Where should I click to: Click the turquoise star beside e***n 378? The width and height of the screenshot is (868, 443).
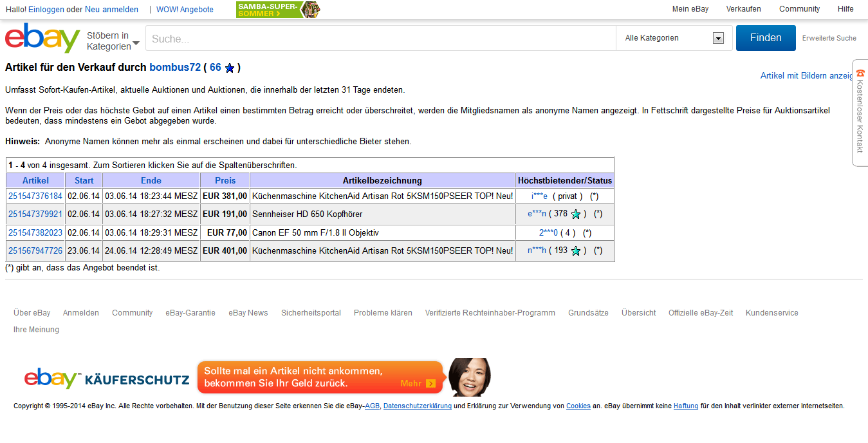[x=576, y=214]
